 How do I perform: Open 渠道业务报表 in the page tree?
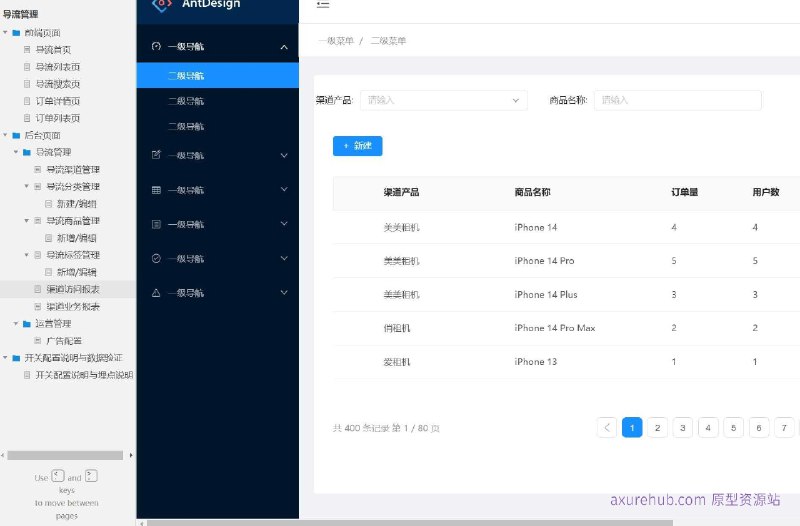[73, 307]
